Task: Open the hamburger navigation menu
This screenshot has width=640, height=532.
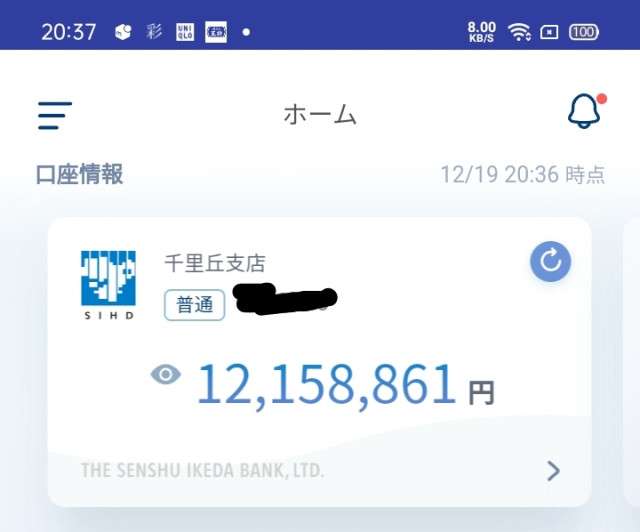Action: pyautogui.click(x=55, y=116)
